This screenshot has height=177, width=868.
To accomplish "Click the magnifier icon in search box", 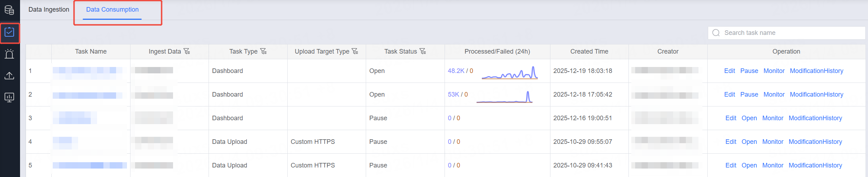I will tap(716, 33).
